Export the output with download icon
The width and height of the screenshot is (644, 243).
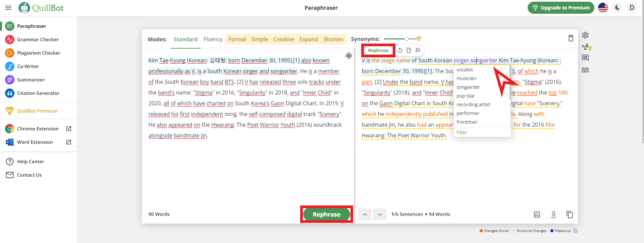click(x=554, y=215)
